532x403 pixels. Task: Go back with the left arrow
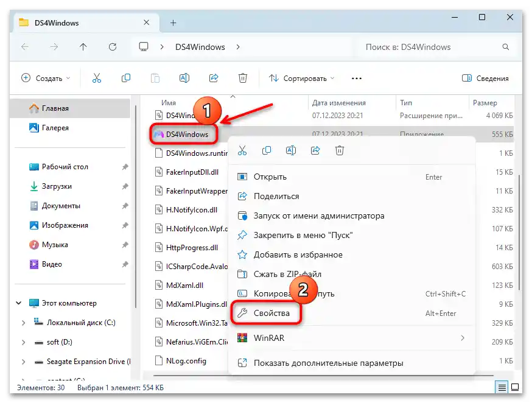(25, 47)
